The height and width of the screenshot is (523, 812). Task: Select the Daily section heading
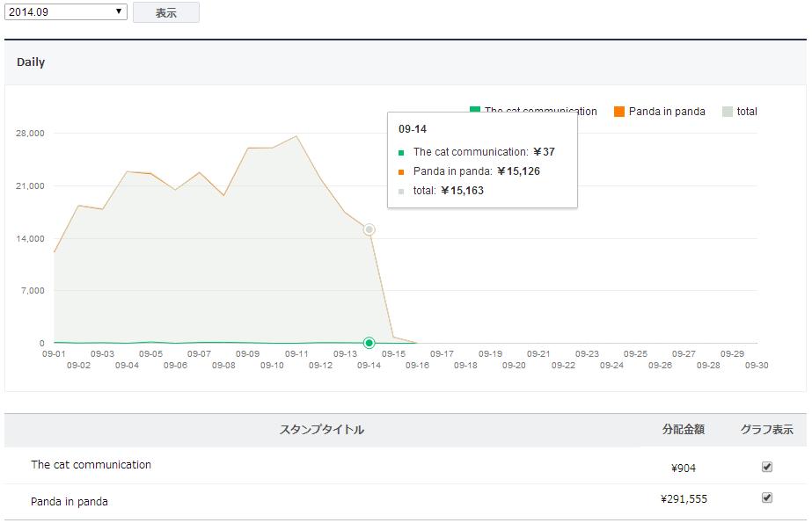(31, 62)
